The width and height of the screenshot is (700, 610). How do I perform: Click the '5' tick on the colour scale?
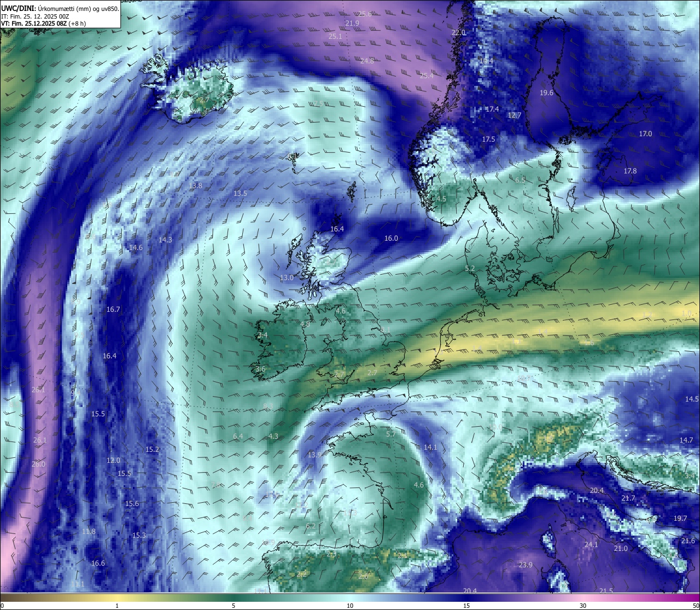tap(234, 606)
